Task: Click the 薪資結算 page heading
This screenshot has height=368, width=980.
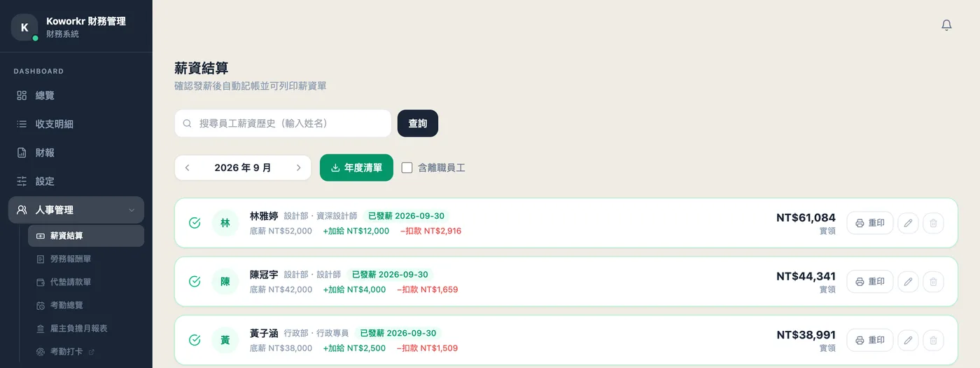Action: tap(202, 68)
